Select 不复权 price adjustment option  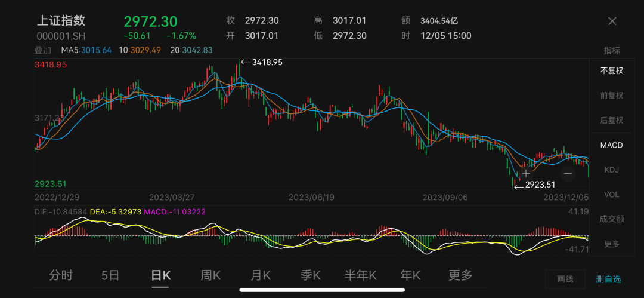(x=612, y=71)
